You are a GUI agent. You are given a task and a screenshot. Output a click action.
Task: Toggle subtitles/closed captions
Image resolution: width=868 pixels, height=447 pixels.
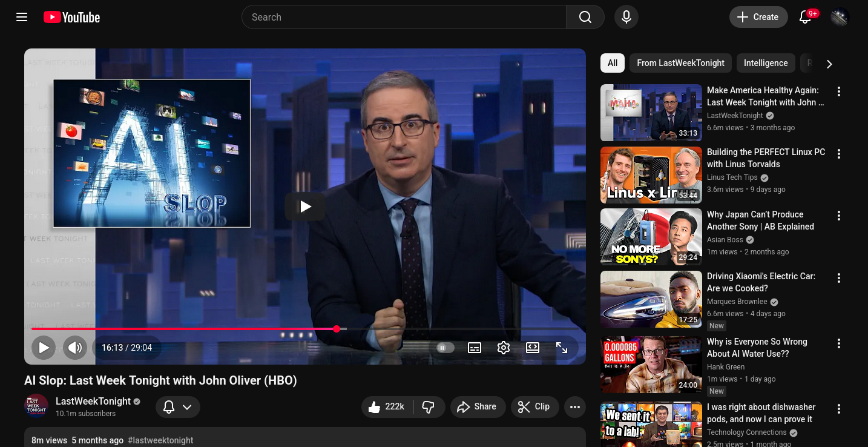pyautogui.click(x=475, y=348)
